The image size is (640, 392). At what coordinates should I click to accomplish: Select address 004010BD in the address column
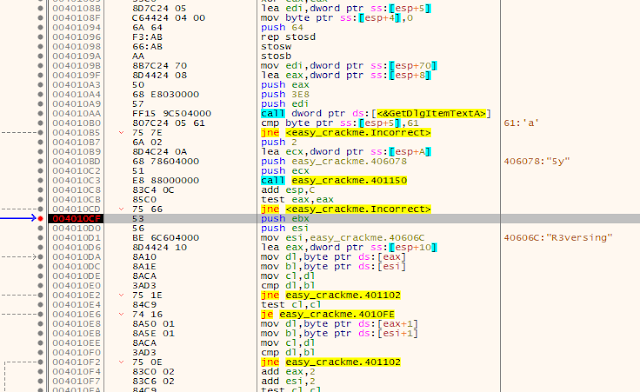[76, 161]
